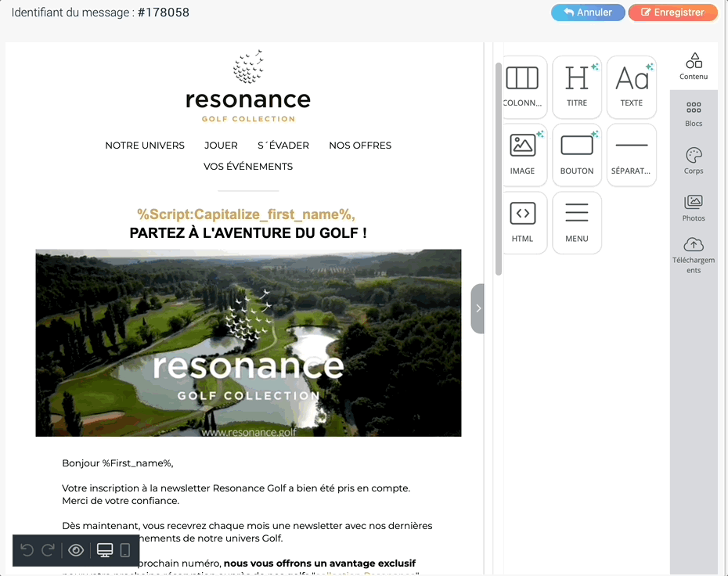Screen dimensions: 728x576
Task: Save with the Enregistrer button
Action: (x=672, y=13)
